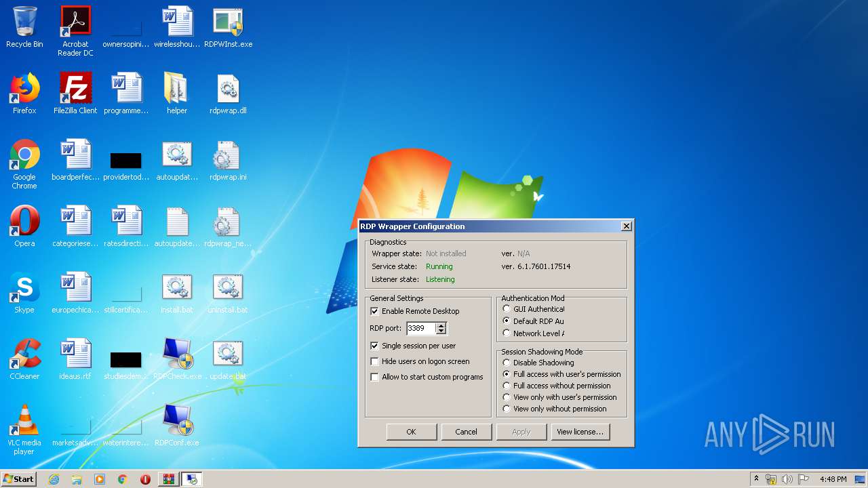
Task: Open the Windows Start menu
Action: 18,479
